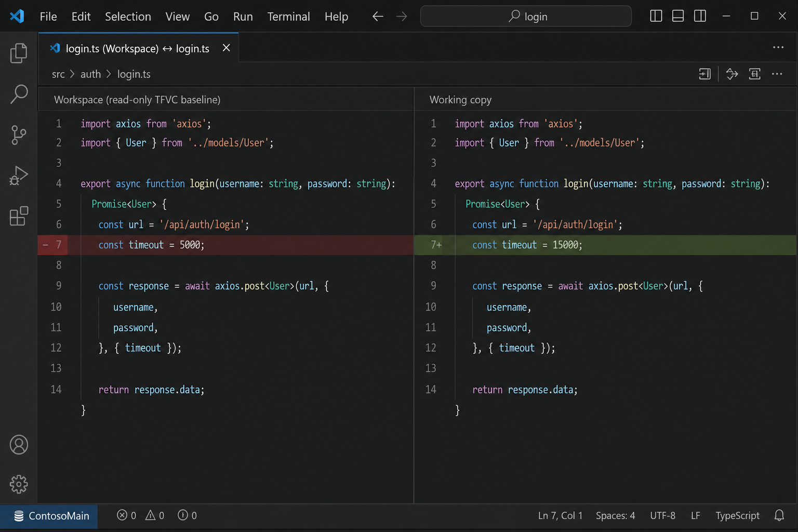The image size is (798, 532).
Task: Open the Go menu
Action: [211, 17]
